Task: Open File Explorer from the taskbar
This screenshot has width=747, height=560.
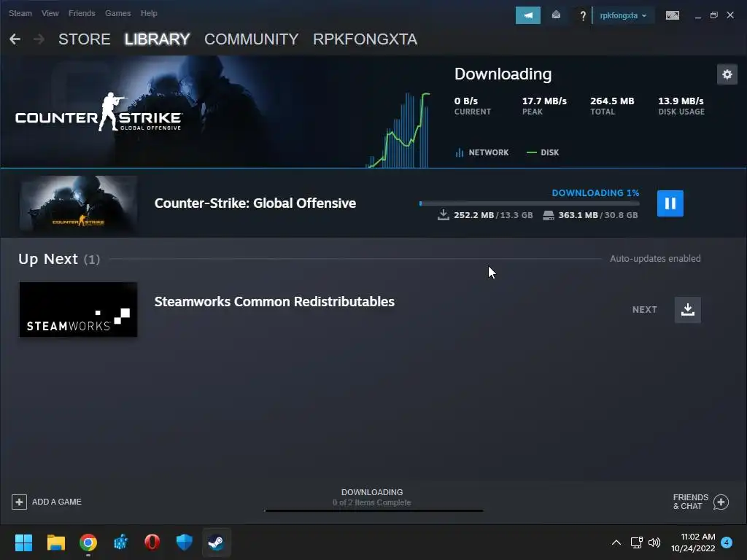Action: (55, 542)
